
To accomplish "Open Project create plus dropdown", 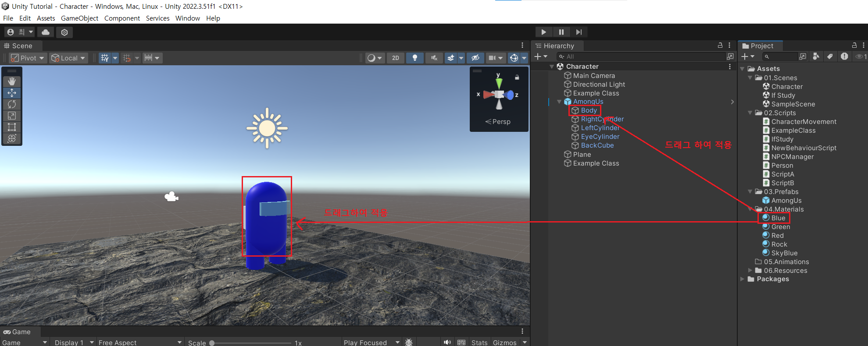I will tap(748, 56).
